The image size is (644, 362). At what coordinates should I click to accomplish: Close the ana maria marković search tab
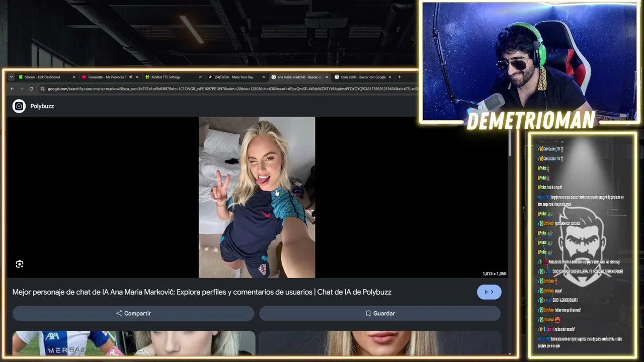(327, 77)
